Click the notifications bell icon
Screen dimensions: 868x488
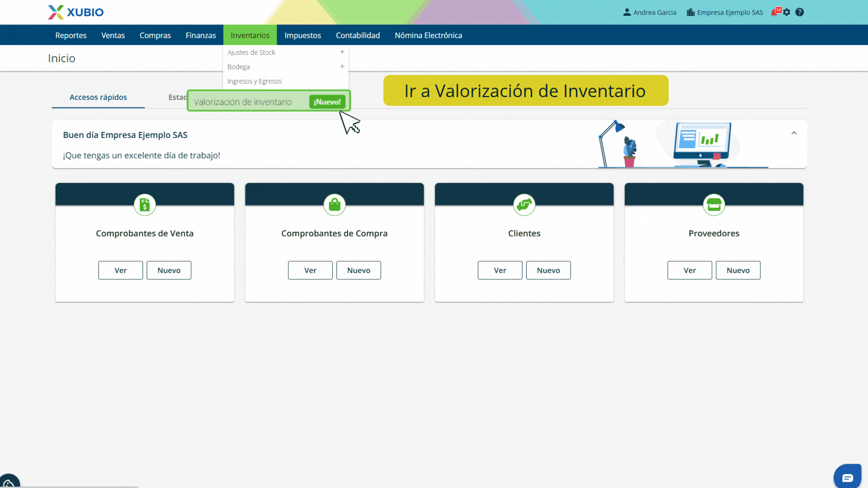[774, 12]
